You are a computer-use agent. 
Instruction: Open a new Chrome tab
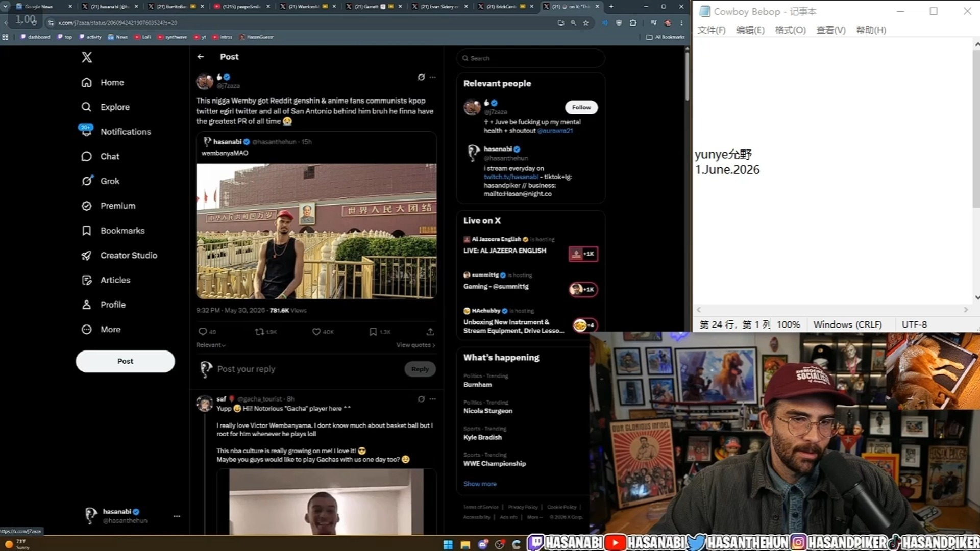[611, 7]
